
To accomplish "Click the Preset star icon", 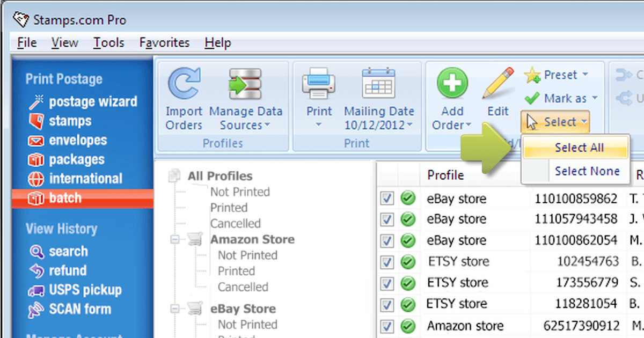I will coord(532,76).
